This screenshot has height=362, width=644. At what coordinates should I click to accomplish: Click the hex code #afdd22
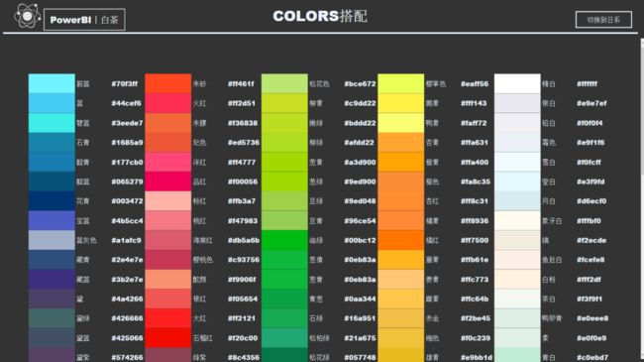pos(359,143)
